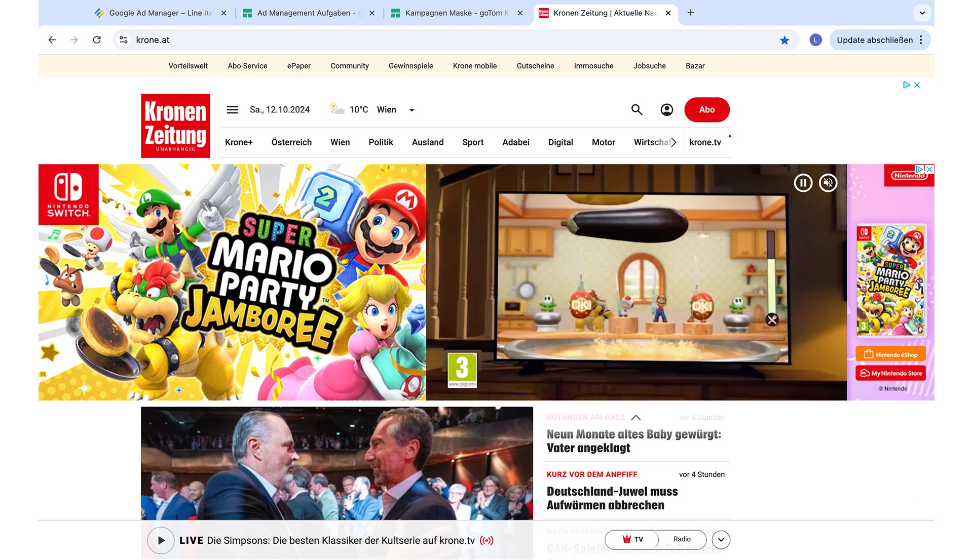Reload the page
The image size is (973, 560).
click(x=97, y=40)
